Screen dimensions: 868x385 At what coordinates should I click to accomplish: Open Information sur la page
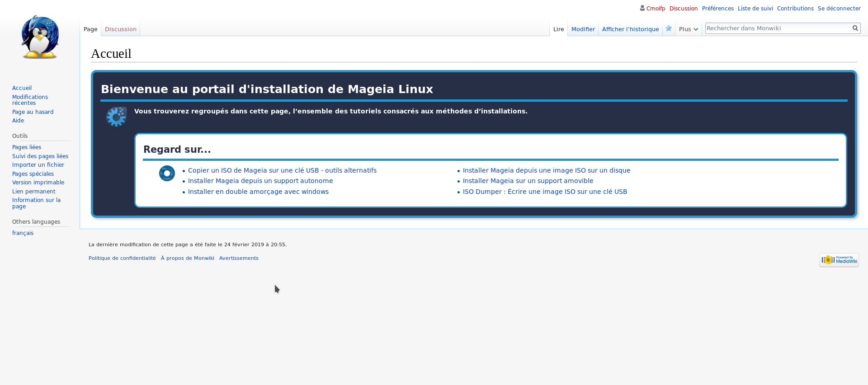[x=36, y=203]
